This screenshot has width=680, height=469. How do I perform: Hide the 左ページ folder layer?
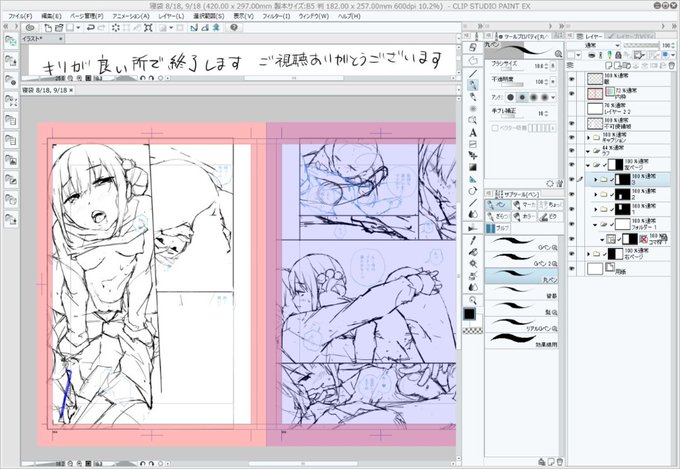click(572, 164)
